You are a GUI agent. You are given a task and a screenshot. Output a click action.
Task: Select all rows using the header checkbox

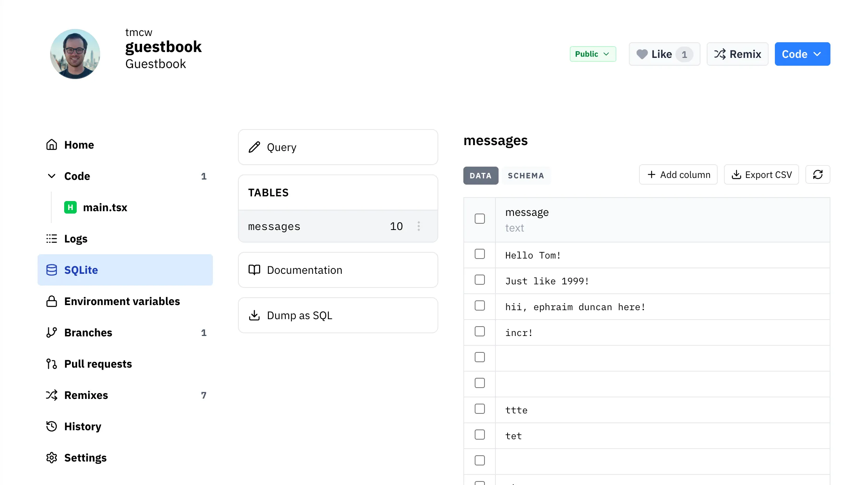pyautogui.click(x=479, y=219)
